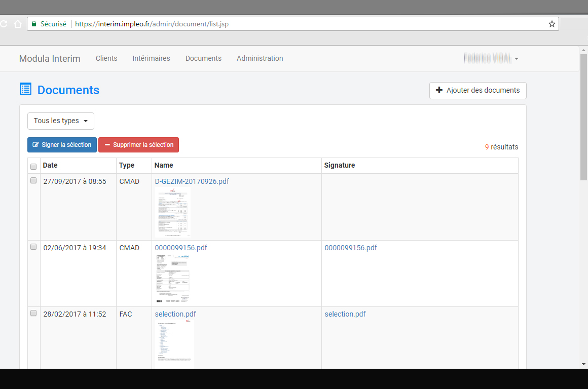Open the Intérimaires menu item
The image size is (588, 389).
pyautogui.click(x=151, y=58)
